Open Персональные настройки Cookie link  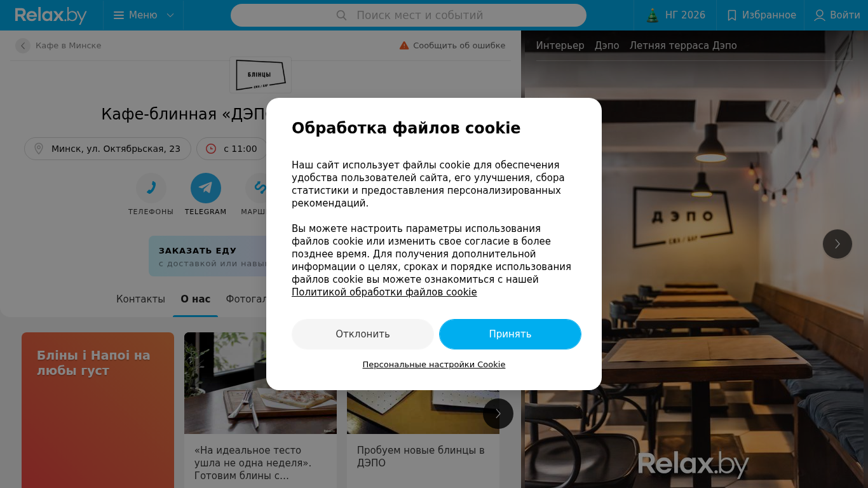pyautogui.click(x=434, y=365)
